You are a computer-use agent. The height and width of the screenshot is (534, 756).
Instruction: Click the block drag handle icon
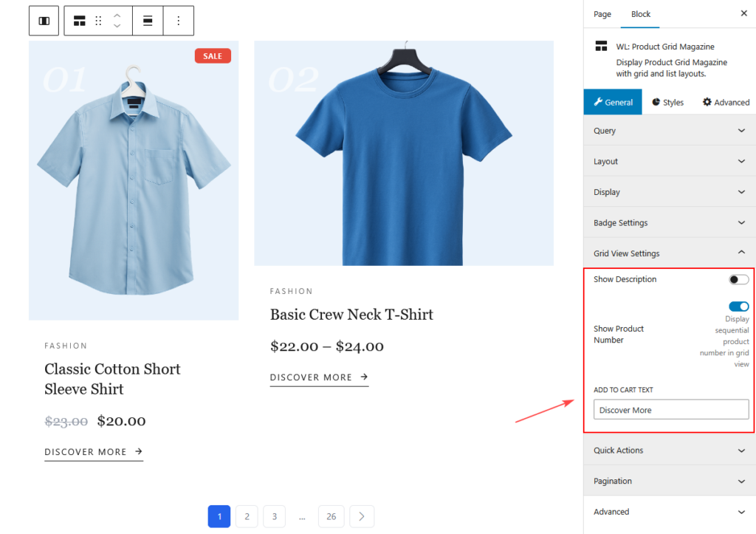99,20
